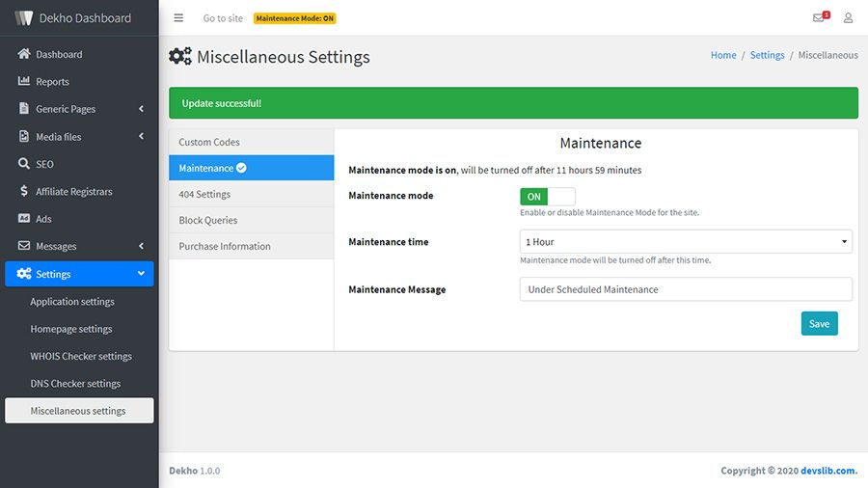868x488 pixels.
Task: Toggle the Maintenance mode ON switch
Action: point(547,197)
